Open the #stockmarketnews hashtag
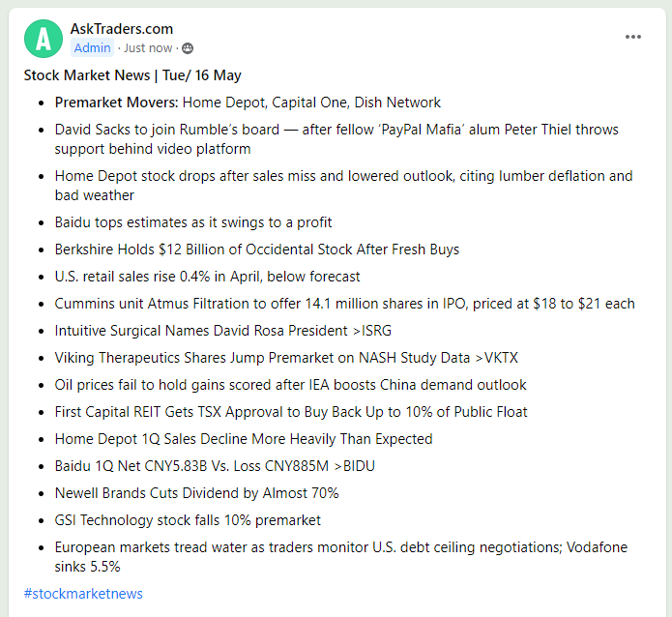Screen dimensions: 672x617 83,593
